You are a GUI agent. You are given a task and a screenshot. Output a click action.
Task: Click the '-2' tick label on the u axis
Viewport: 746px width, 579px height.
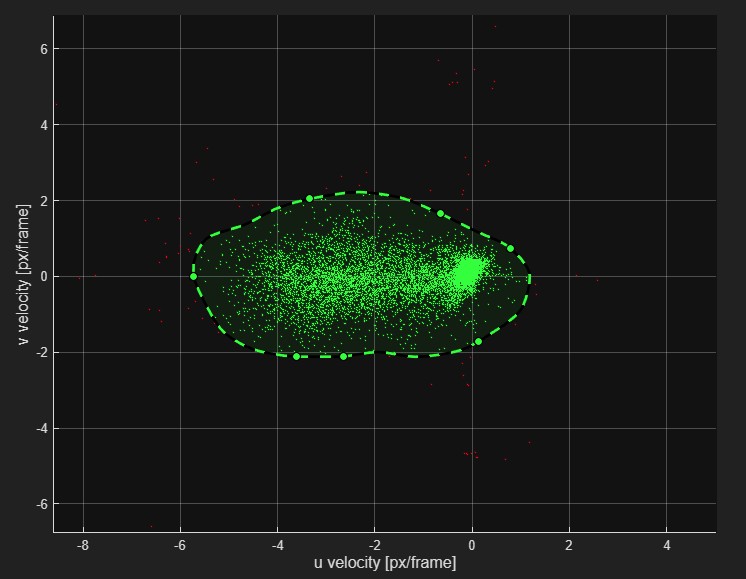click(374, 545)
